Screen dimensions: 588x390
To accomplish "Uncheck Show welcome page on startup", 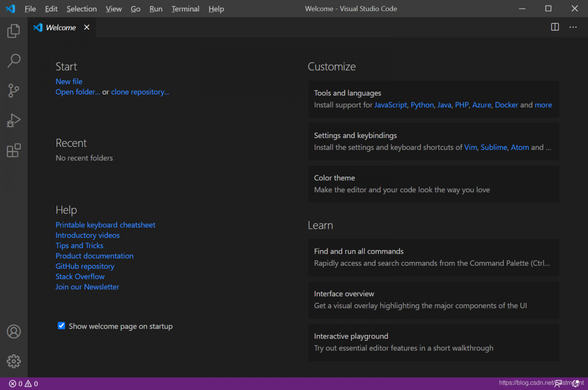I will [61, 326].
